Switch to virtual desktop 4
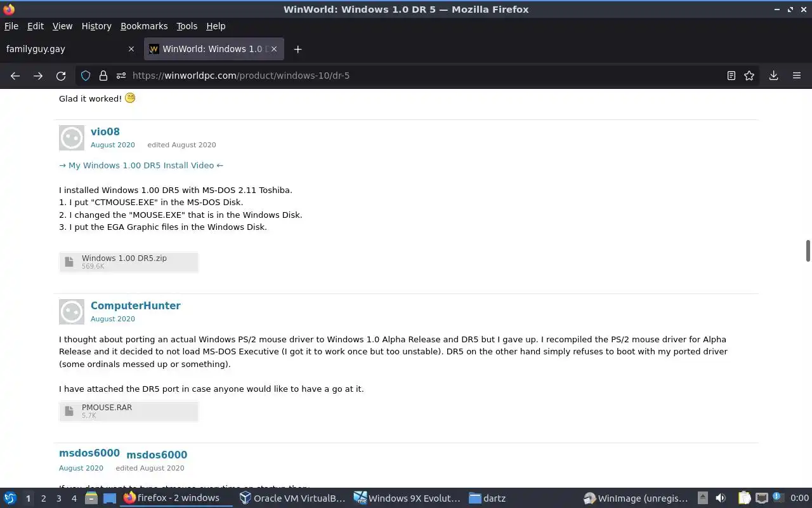This screenshot has height=508, width=812. (x=74, y=498)
